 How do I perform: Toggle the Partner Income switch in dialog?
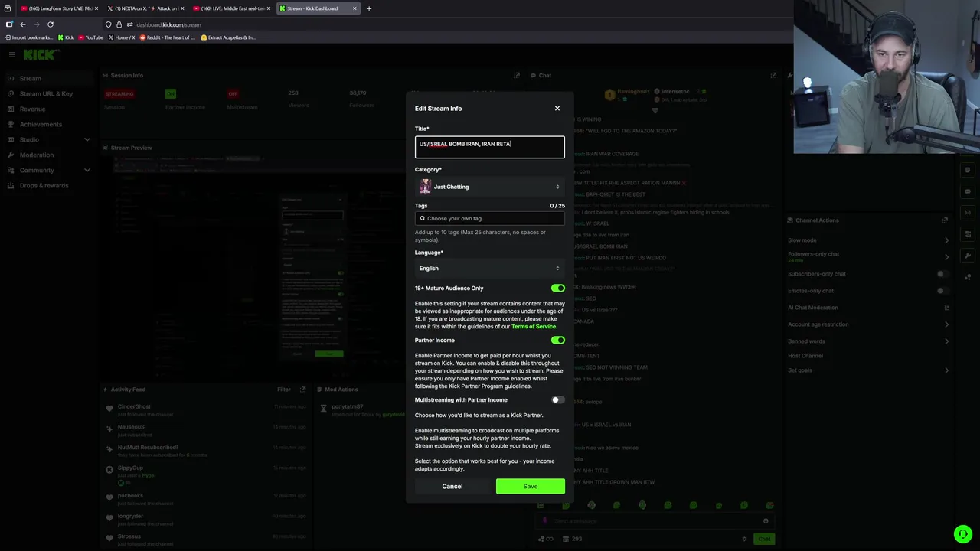point(557,341)
